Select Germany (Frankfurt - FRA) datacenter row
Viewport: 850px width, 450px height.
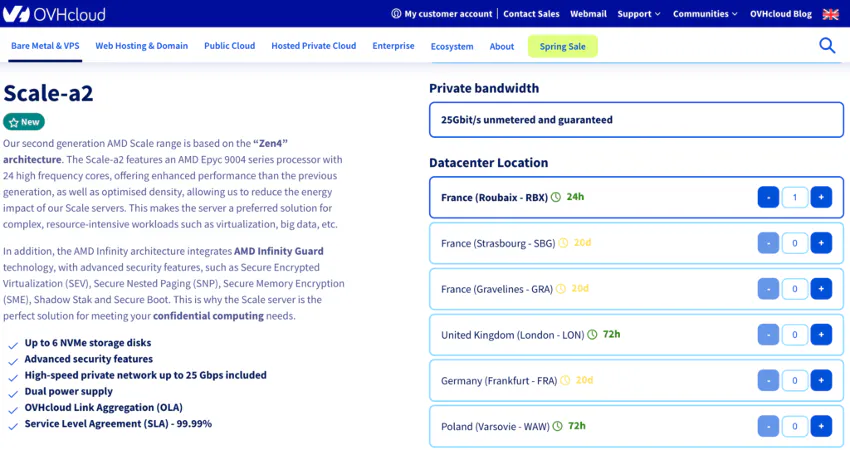(636, 381)
